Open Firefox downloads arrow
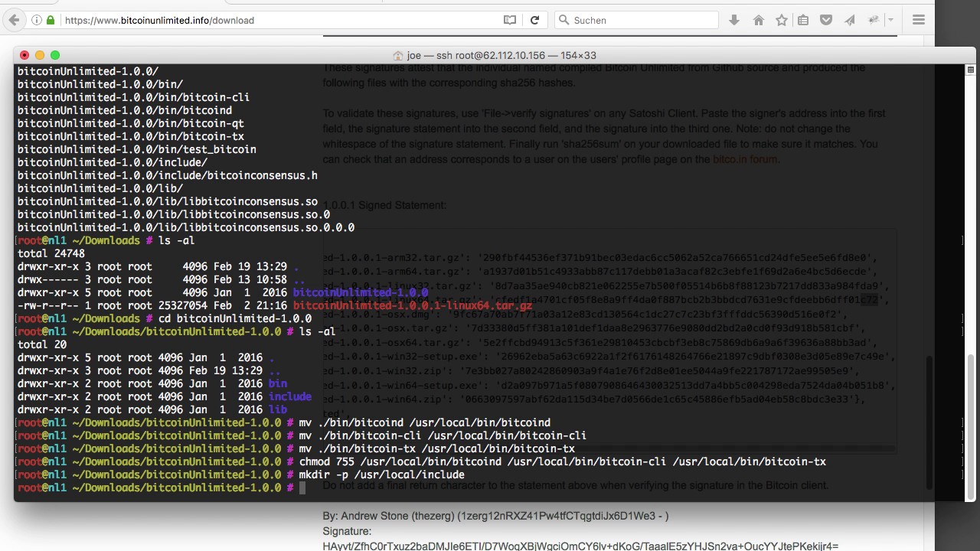The width and height of the screenshot is (980, 551). tap(734, 21)
